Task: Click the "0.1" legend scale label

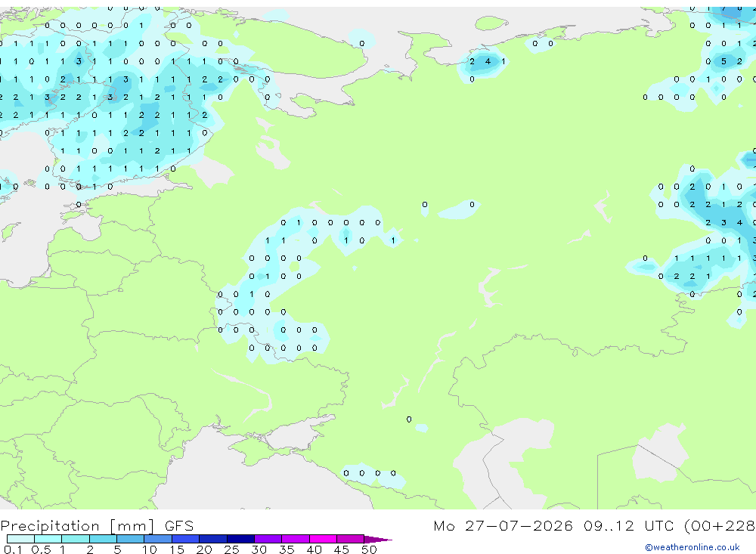Action: (13, 549)
